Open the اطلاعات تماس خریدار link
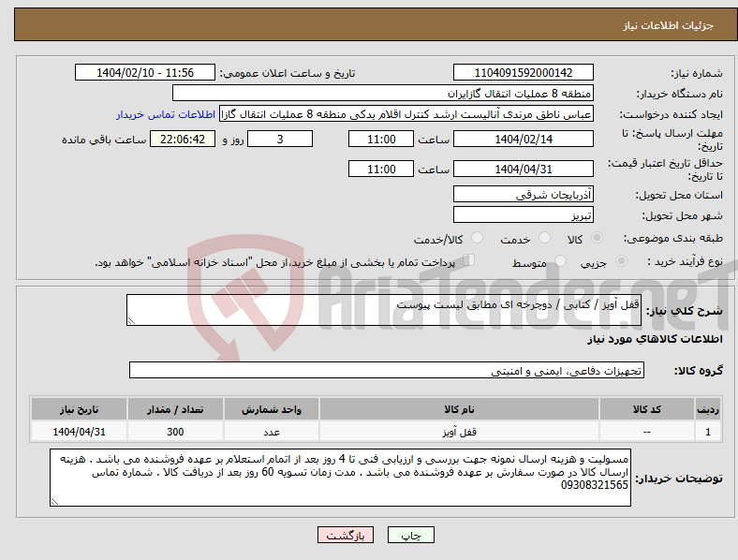The width and height of the screenshot is (738, 560). [x=166, y=114]
